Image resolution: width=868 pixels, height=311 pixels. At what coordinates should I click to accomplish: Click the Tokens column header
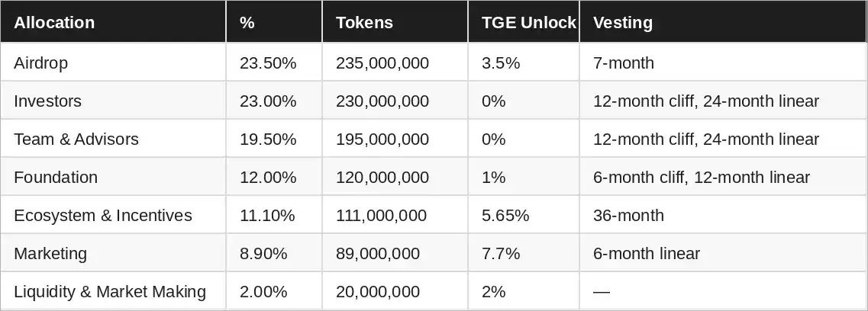point(364,22)
